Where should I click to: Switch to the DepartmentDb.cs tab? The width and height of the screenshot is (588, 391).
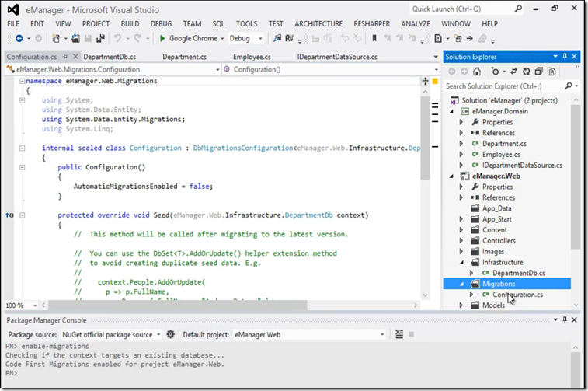110,57
